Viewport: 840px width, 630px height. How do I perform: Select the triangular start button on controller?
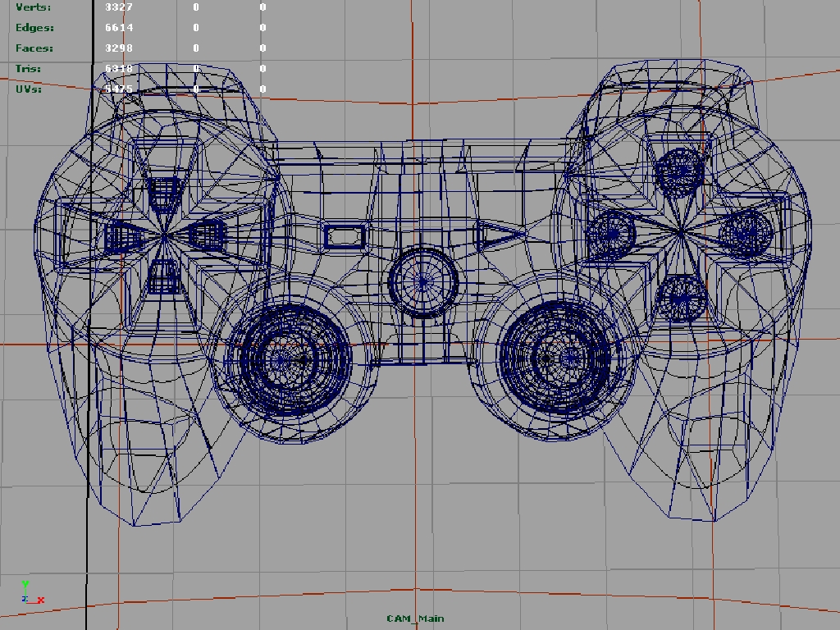point(500,235)
